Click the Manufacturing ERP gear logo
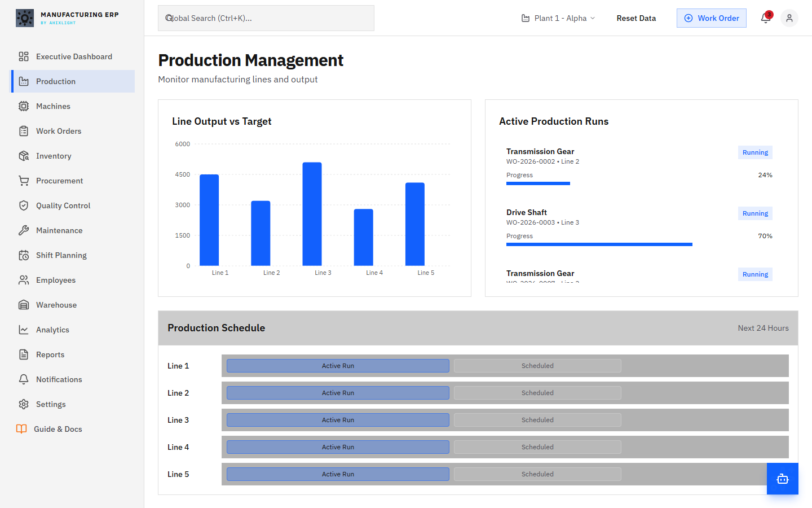Screen dimensions: 812x508 point(25,18)
